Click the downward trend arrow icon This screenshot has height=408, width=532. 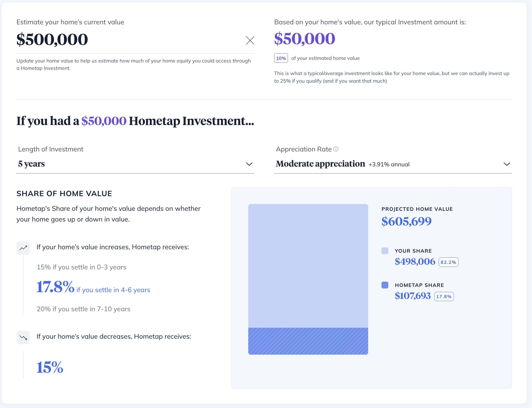(x=23, y=337)
